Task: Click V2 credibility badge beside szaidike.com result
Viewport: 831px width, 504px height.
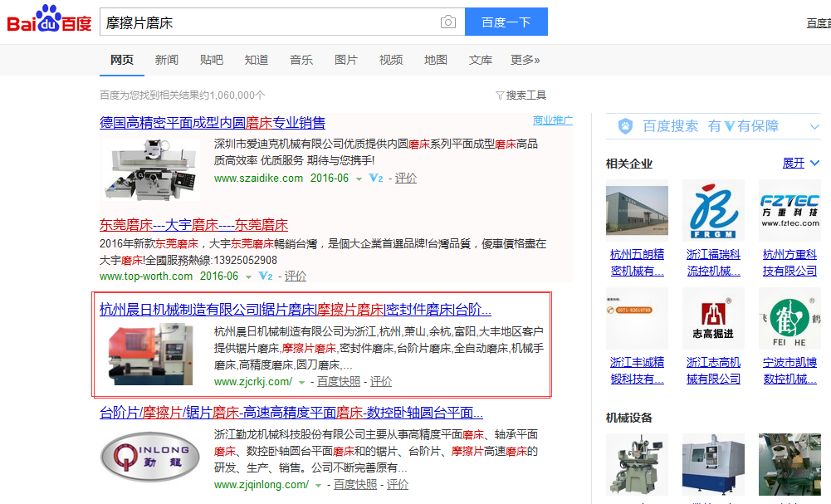Action: pyautogui.click(x=376, y=179)
